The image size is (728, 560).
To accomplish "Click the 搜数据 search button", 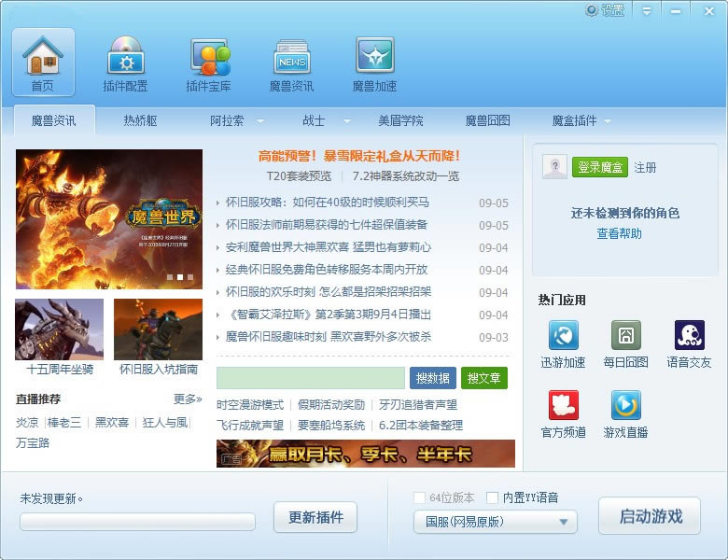I will (x=433, y=378).
